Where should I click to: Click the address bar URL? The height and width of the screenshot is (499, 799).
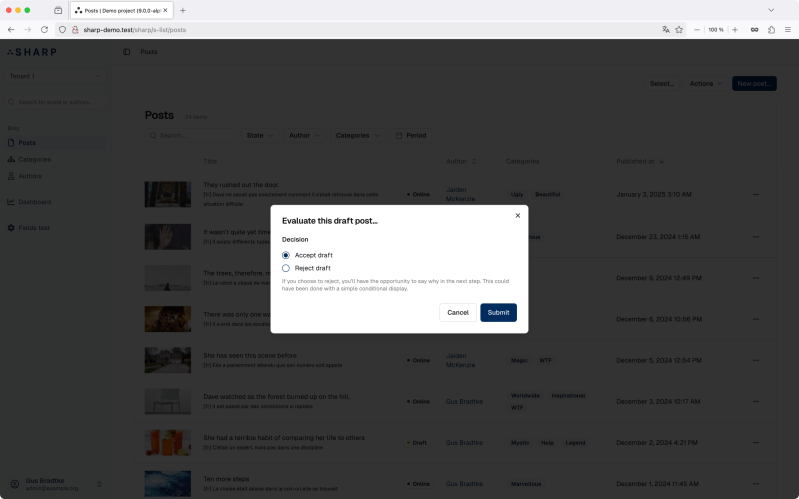[135, 30]
